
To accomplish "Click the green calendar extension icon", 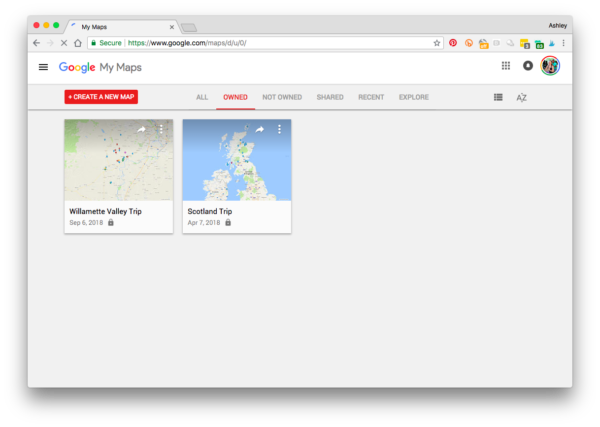I will [x=540, y=44].
